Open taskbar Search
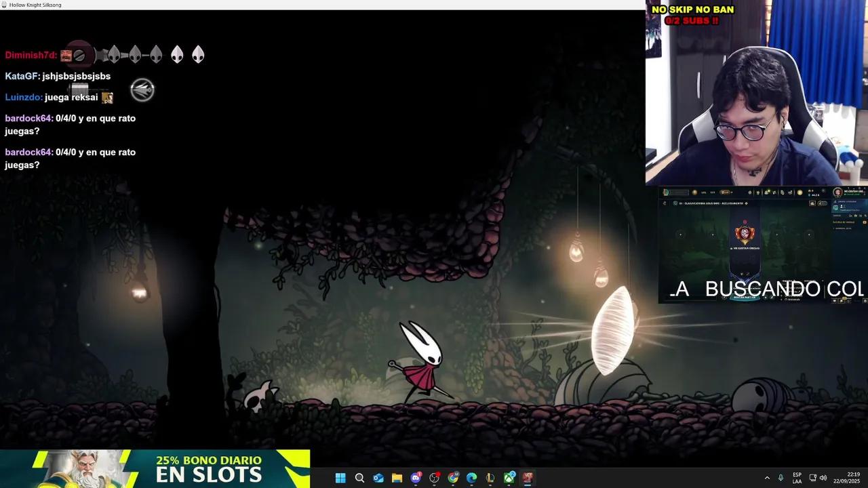The image size is (868, 488). tap(359, 478)
